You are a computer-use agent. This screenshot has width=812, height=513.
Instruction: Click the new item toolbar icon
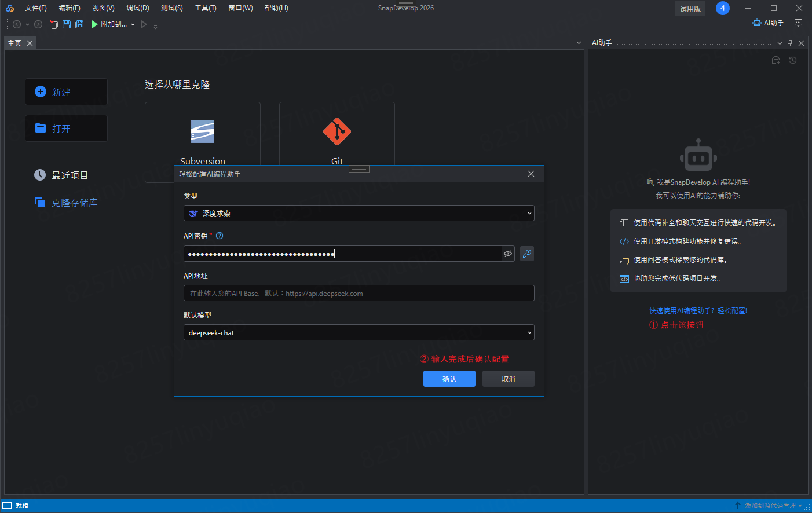[x=54, y=24]
